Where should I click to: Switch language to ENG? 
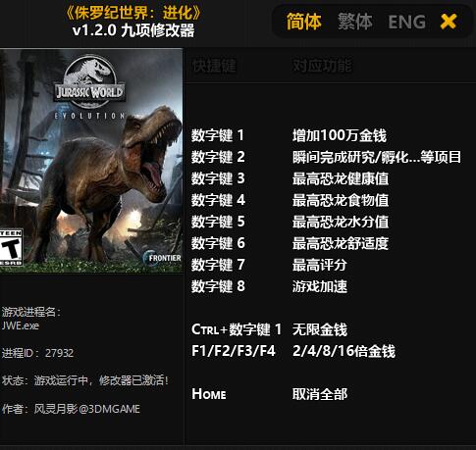[406, 22]
